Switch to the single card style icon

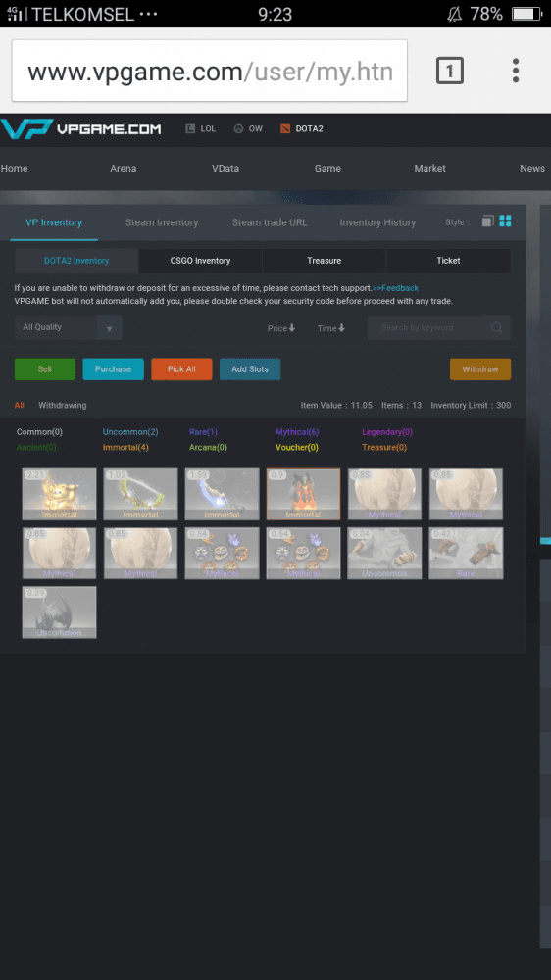[488, 220]
